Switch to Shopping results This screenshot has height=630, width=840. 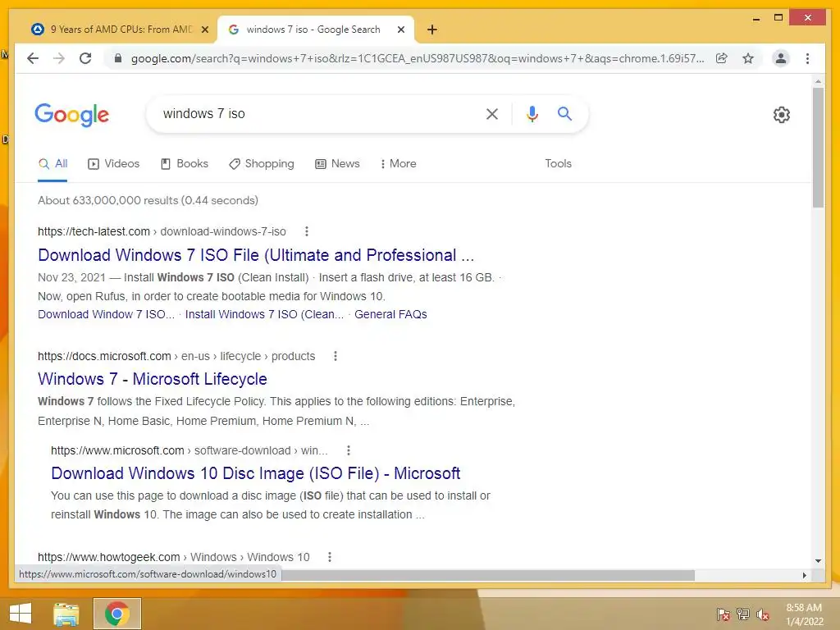coord(262,164)
